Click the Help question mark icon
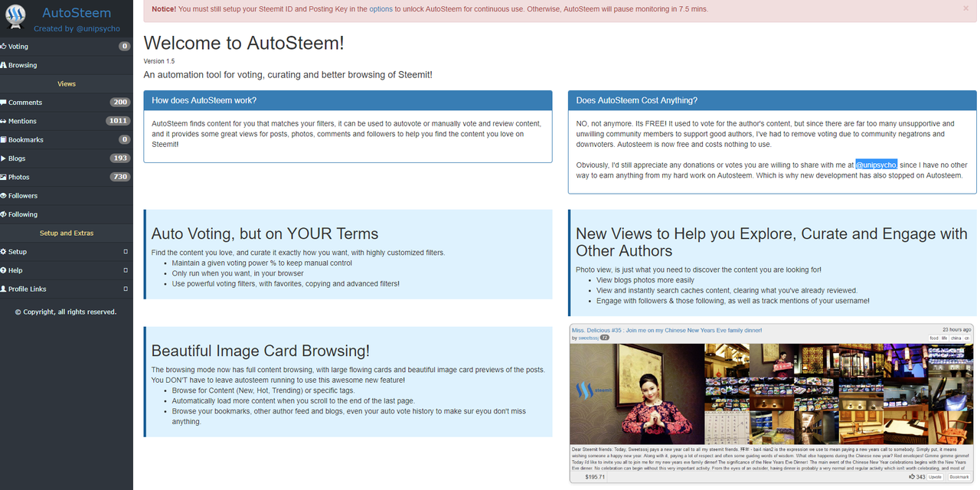980x490 pixels. pos(4,270)
